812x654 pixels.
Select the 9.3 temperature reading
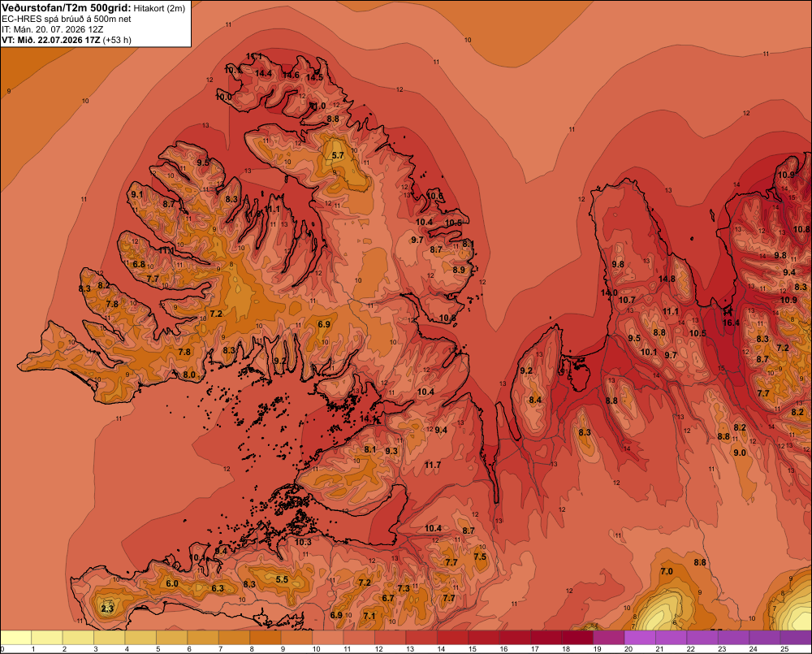point(391,451)
